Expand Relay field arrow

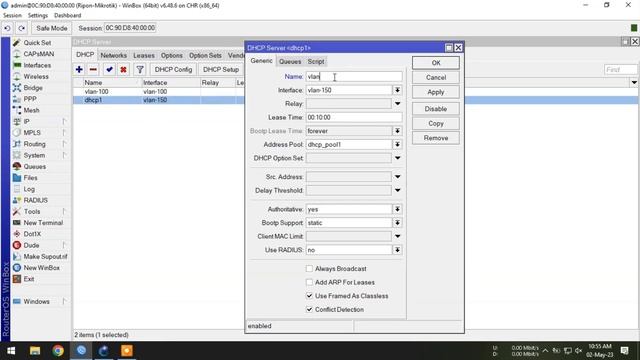point(397,104)
